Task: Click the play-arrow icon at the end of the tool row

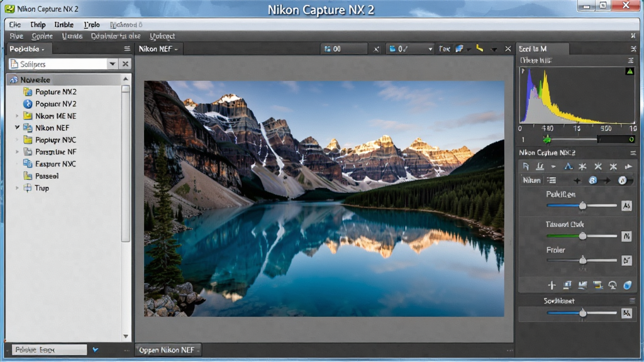Action: point(628,167)
